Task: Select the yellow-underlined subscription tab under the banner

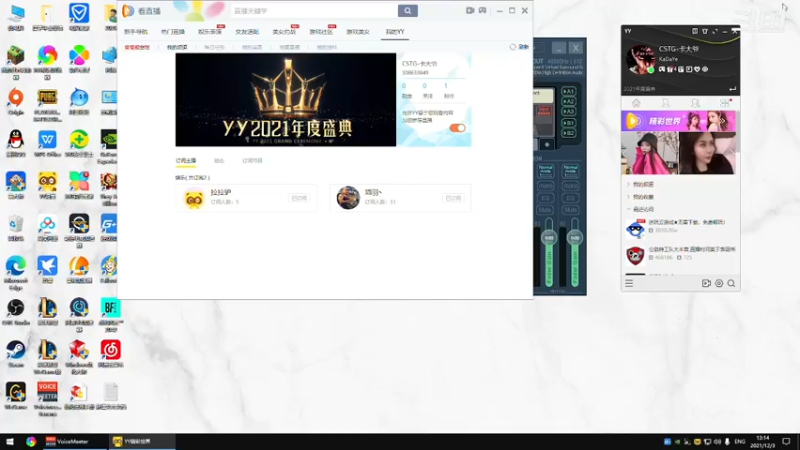Action: 186,161
